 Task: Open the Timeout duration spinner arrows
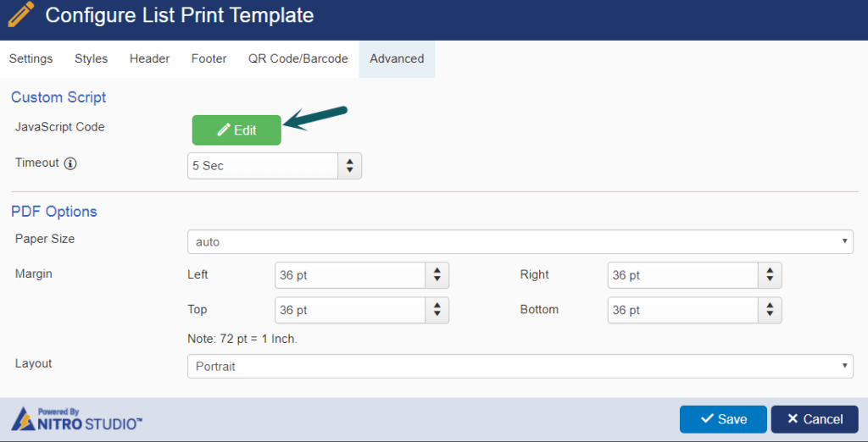[x=349, y=166]
